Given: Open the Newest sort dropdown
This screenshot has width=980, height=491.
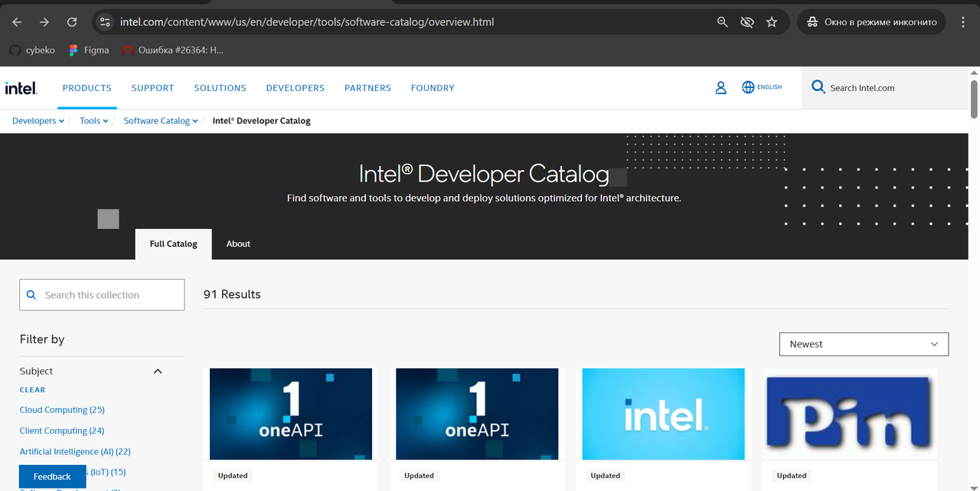Looking at the screenshot, I should pyautogui.click(x=864, y=345).
